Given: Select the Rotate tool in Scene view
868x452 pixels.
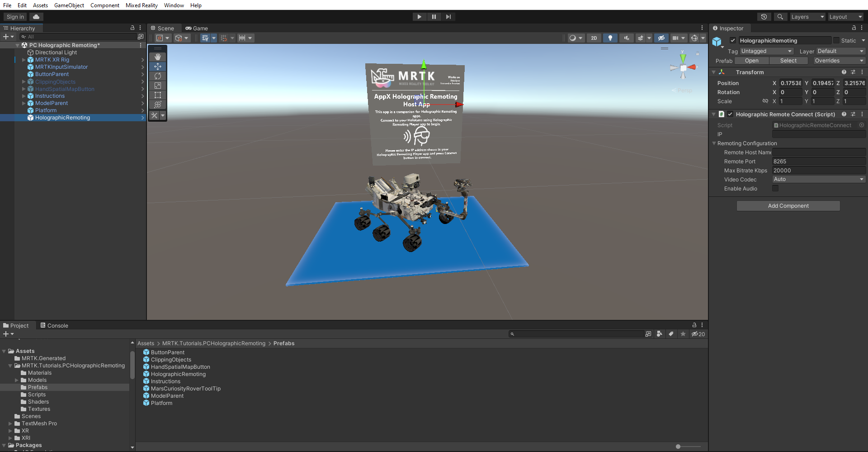Looking at the screenshot, I should [157, 76].
